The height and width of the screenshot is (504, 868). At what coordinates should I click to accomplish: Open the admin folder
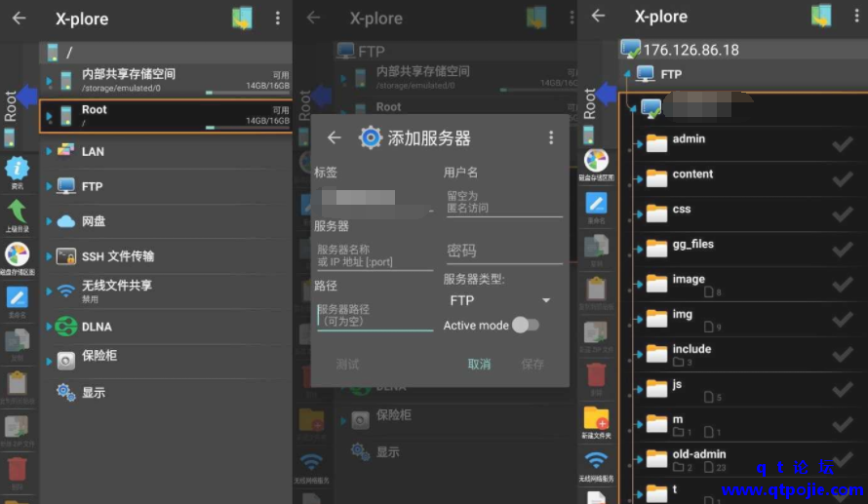(x=742, y=144)
